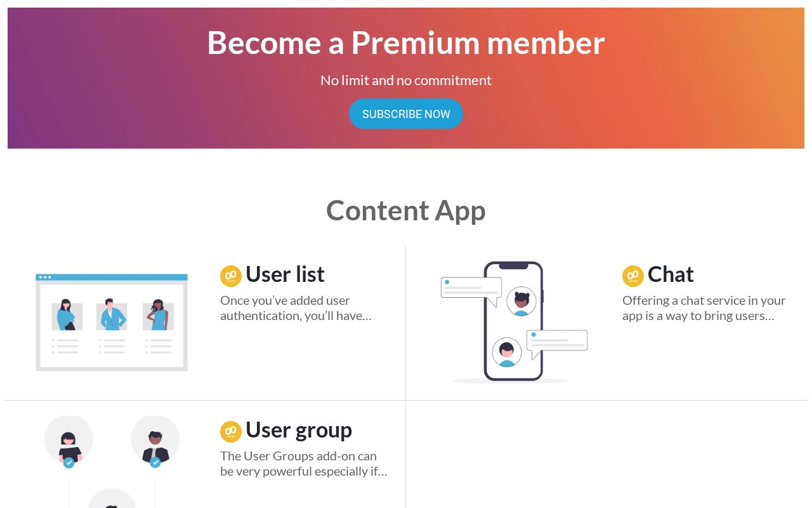Click the lower avatar circle inside the phone illustration

507,352
